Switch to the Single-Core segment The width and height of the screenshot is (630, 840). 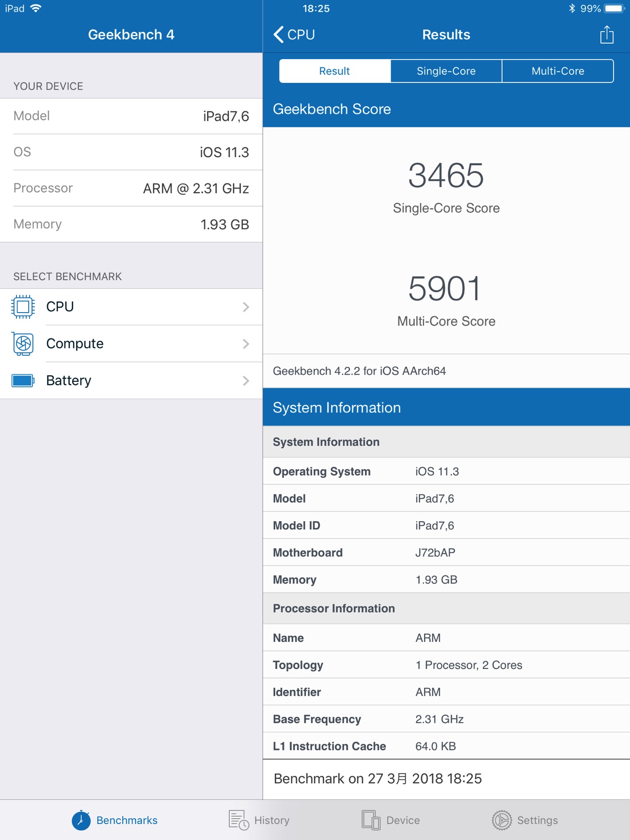pos(446,71)
